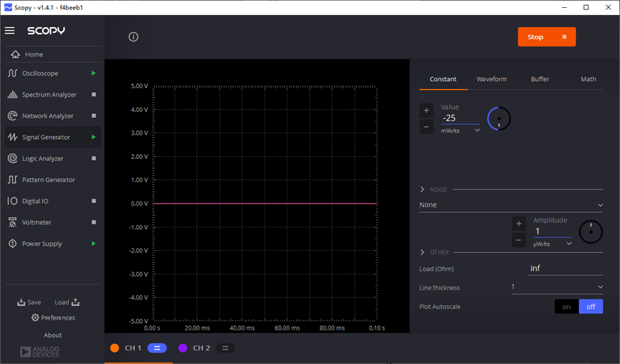Select the CH 2 channel label

tap(201, 348)
